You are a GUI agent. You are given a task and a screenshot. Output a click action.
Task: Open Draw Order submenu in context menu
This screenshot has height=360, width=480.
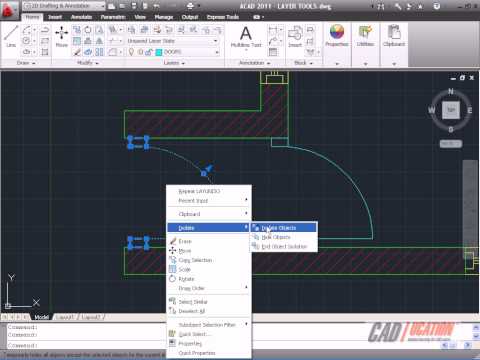point(209,288)
